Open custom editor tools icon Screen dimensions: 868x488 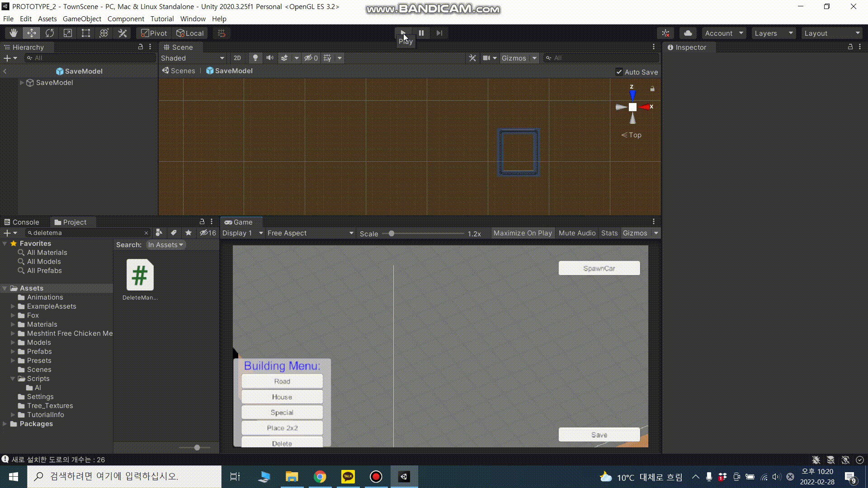tap(123, 33)
